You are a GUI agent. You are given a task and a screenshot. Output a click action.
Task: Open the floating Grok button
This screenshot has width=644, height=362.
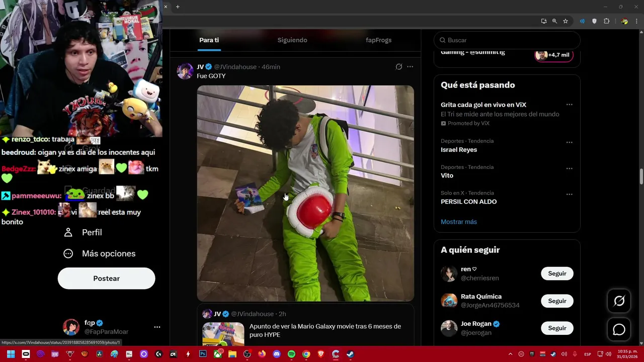coord(619,301)
